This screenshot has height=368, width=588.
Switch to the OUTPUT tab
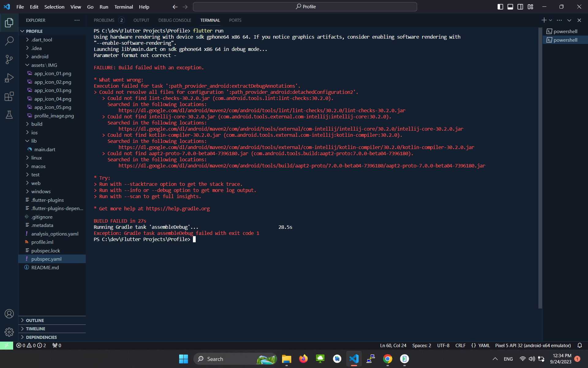coord(141,20)
